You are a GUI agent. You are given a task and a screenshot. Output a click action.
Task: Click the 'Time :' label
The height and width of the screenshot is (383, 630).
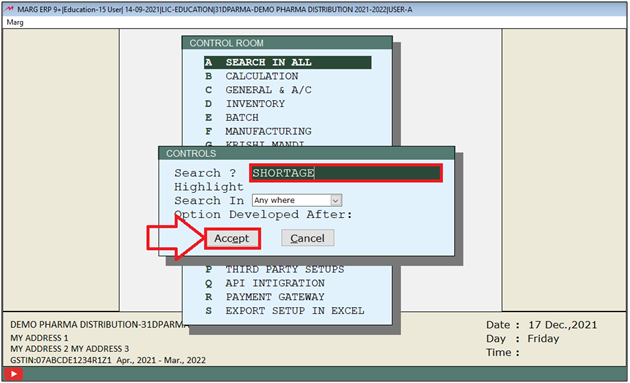pos(503,352)
